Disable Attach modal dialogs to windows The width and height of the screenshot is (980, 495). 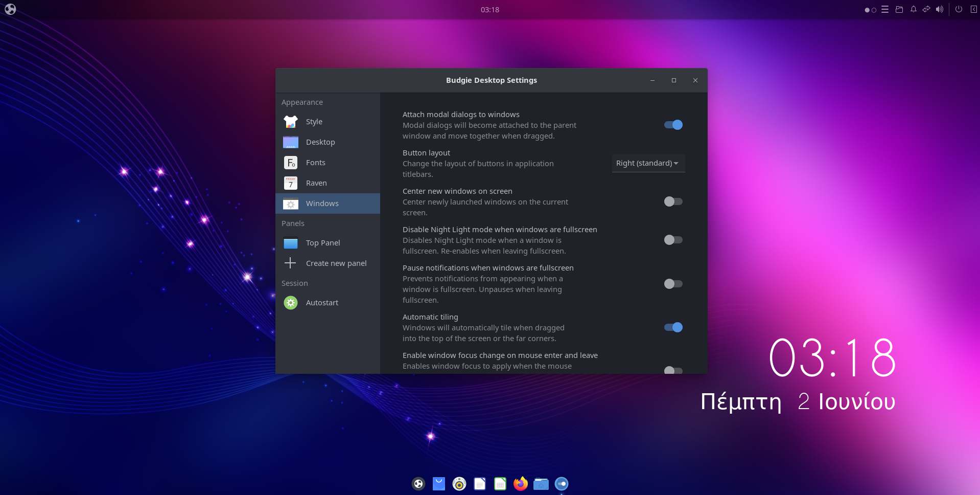[673, 125]
